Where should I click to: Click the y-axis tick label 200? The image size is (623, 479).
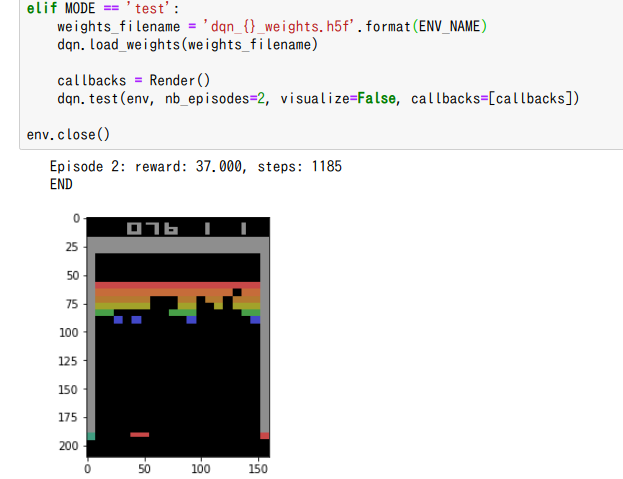click(x=69, y=446)
